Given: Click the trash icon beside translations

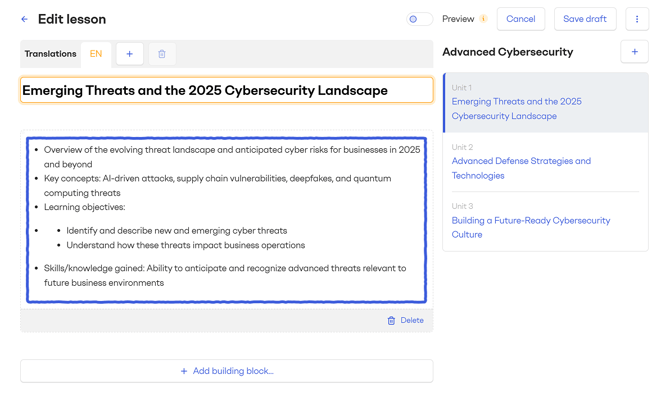Looking at the screenshot, I should [162, 54].
